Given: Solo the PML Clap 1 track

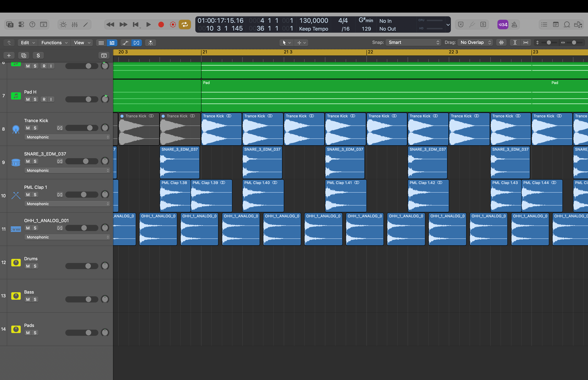Looking at the screenshot, I should click(35, 194).
